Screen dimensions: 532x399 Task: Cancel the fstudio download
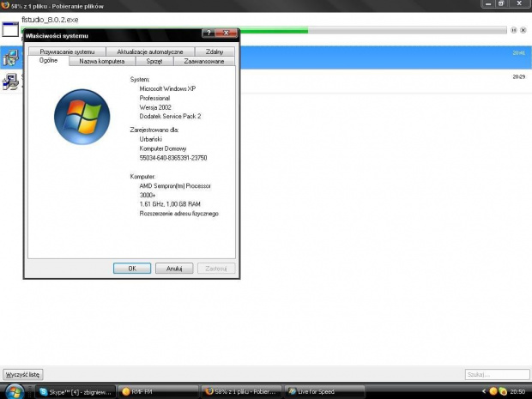click(523, 30)
